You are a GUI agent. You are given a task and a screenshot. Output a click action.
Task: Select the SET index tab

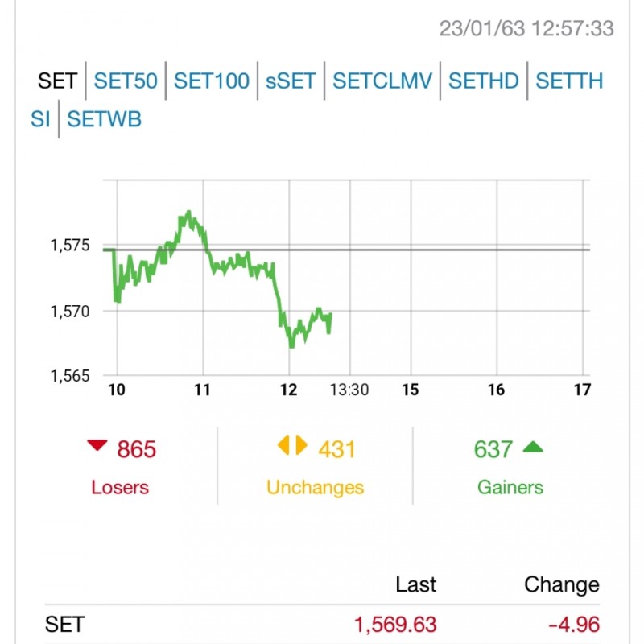(57, 81)
